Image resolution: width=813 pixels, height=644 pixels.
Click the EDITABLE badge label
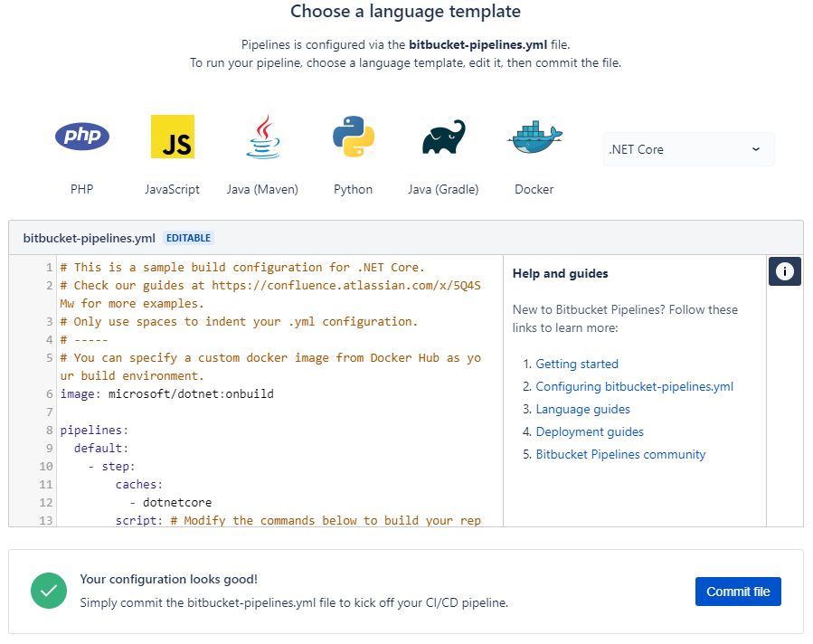tap(189, 239)
